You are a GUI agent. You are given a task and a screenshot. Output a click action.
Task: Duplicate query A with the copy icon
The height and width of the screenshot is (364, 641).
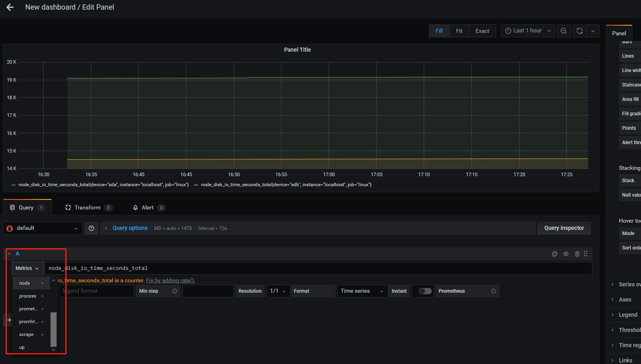coord(555,254)
